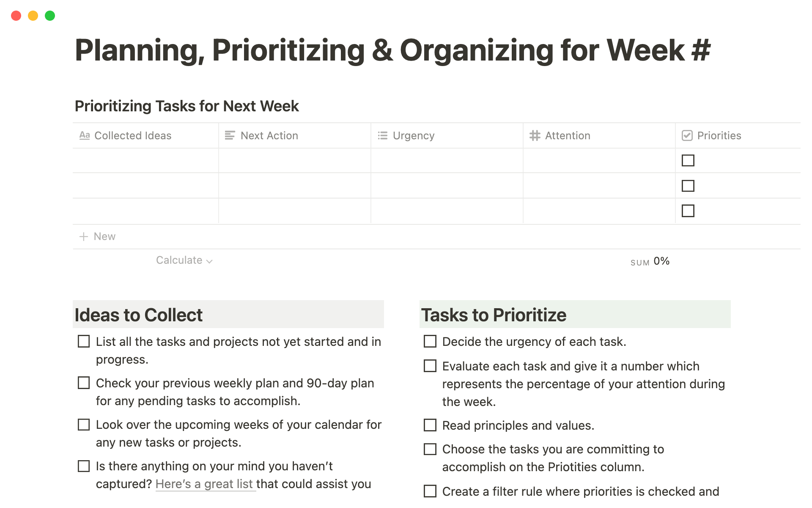Check 'Decide the urgency of each task' box
The height and width of the screenshot is (508, 812).
(x=430, y=341)
